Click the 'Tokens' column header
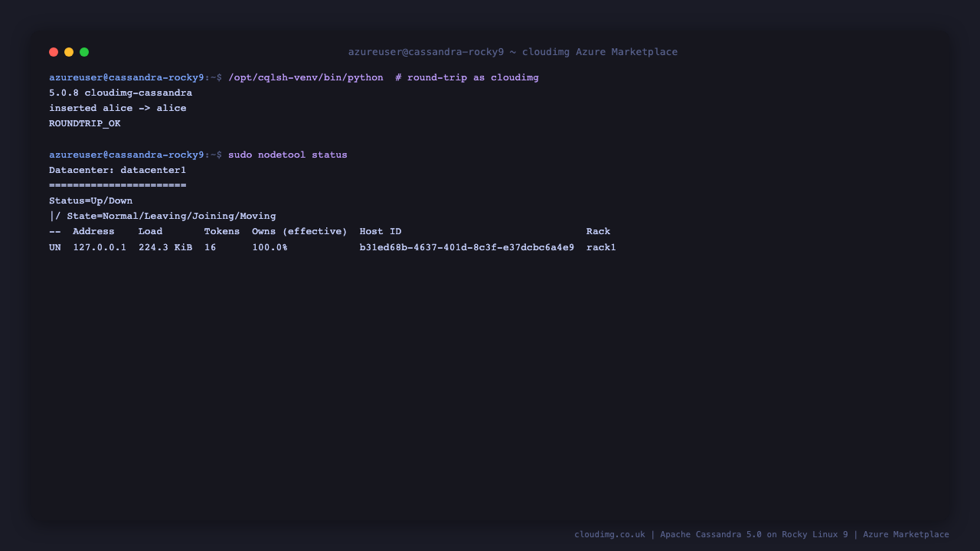This screenshot has height=551, width=980. 222,231
